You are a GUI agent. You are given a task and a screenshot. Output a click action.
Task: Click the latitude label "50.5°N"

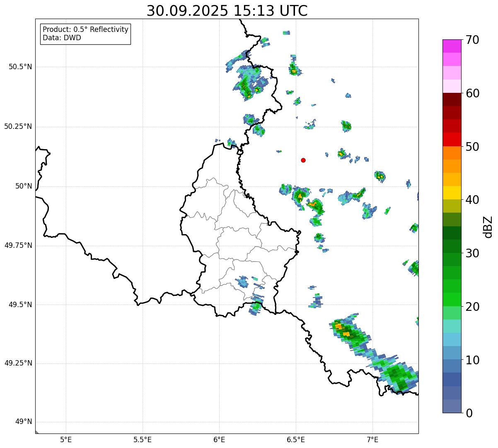click(20, 67)
